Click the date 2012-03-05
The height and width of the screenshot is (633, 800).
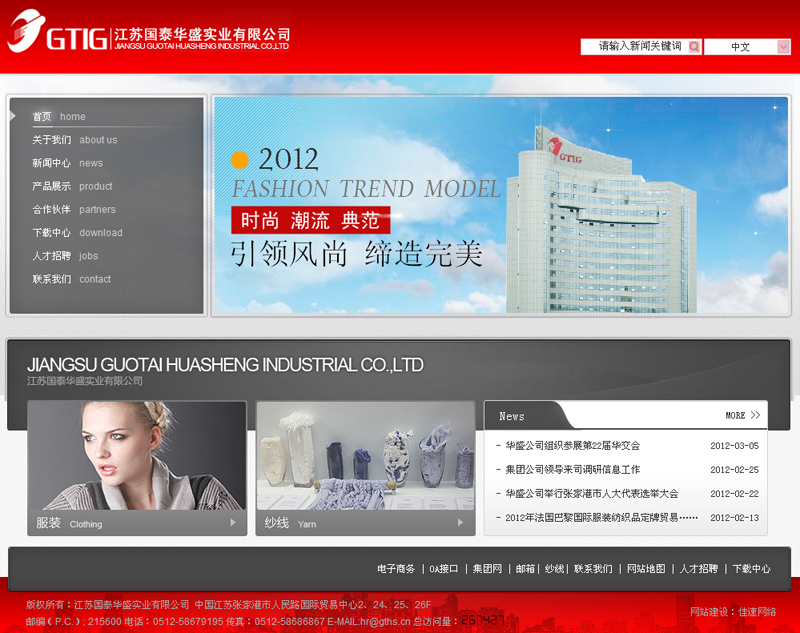click(x=734, y=446)
